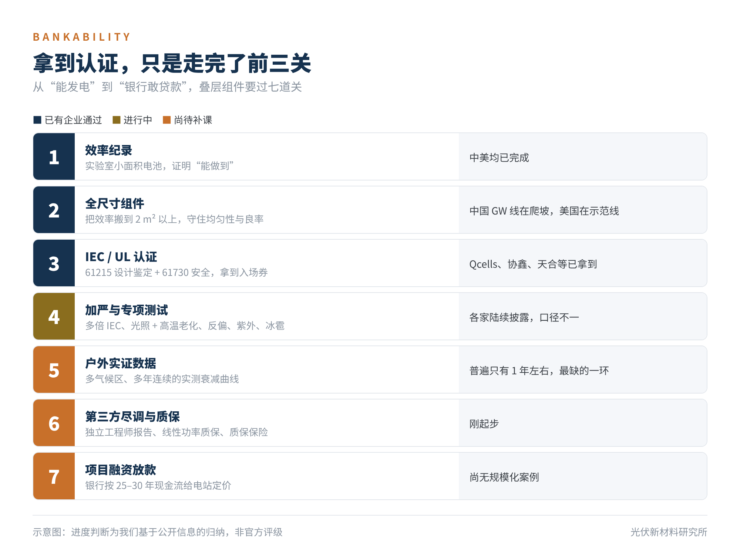Click row title '全尺寸组件'
Screen dimensions: 740x560
[115, 203]
